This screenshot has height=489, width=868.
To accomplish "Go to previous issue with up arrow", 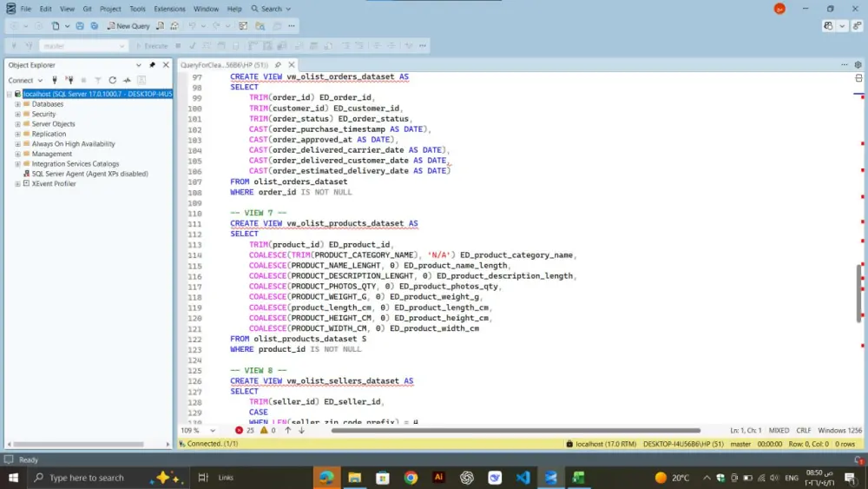I will click(x=288, y=430).
